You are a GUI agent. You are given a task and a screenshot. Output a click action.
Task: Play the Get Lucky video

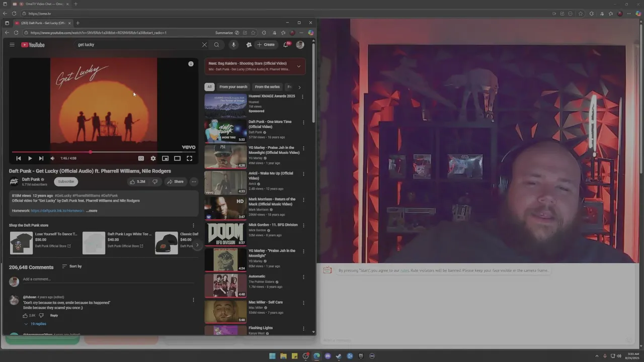click(x=30, y=158)
